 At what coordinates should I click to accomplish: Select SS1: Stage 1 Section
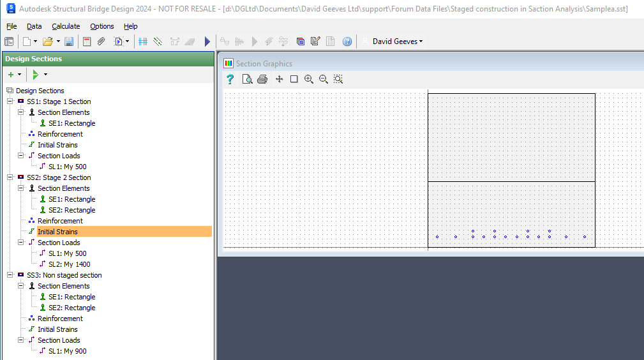tap(59, 101)
